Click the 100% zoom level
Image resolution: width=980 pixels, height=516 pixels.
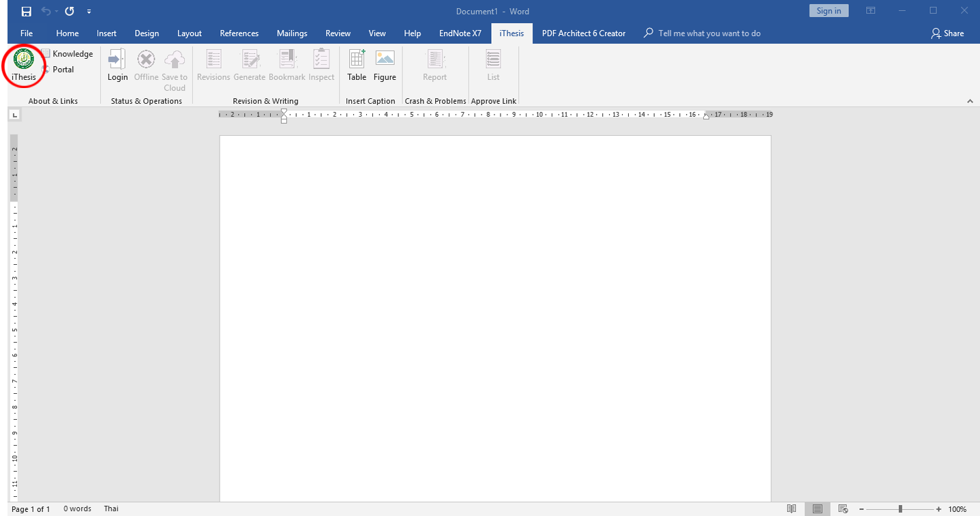coord(957,509)
